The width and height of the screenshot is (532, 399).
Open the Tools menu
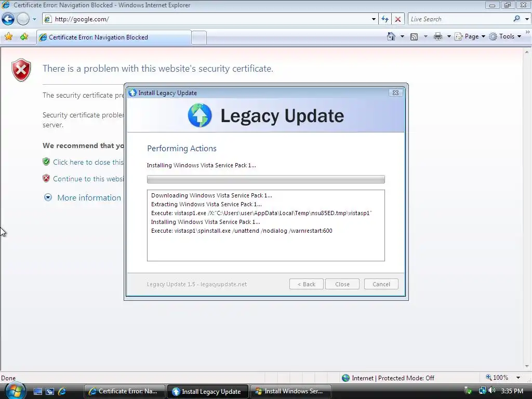point(505,36)
